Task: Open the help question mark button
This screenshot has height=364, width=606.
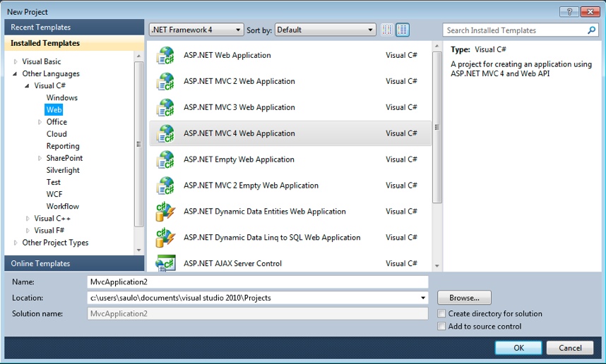Action: pyautogui.click(x=569, y=12)
